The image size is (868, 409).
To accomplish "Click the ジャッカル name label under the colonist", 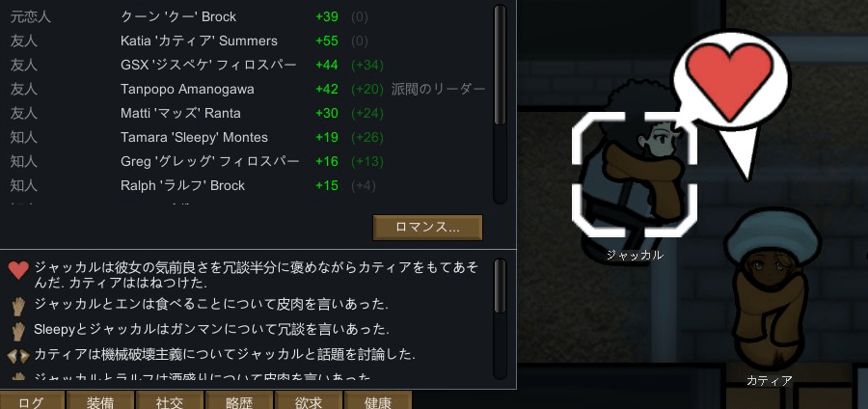I will 635,255.
